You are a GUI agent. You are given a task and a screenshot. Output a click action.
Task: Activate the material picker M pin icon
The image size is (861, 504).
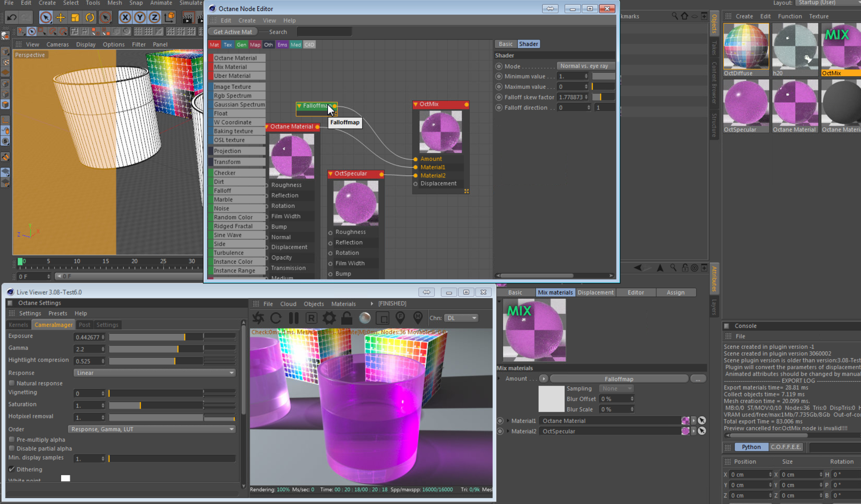pyautogui.click(x=418, y=318)
